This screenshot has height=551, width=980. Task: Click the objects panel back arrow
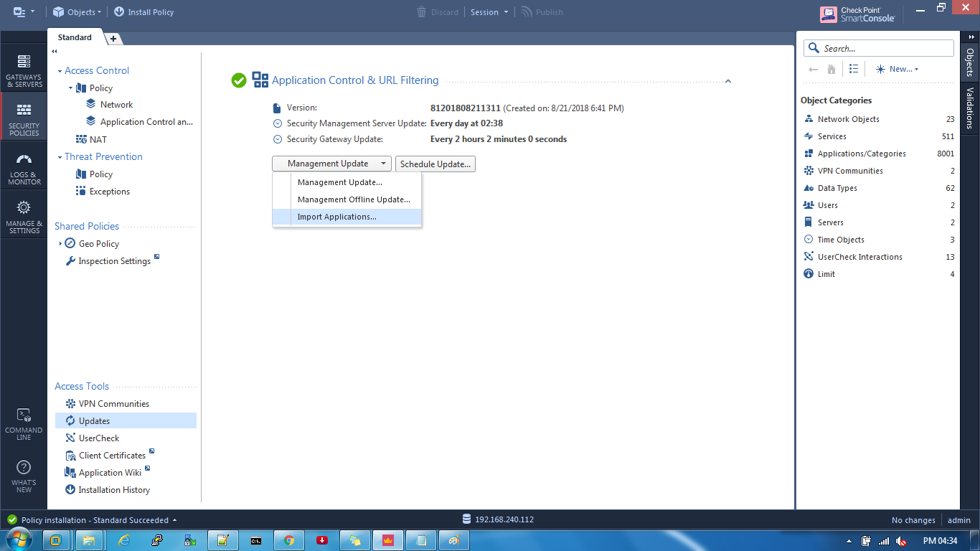pos(813,70)
